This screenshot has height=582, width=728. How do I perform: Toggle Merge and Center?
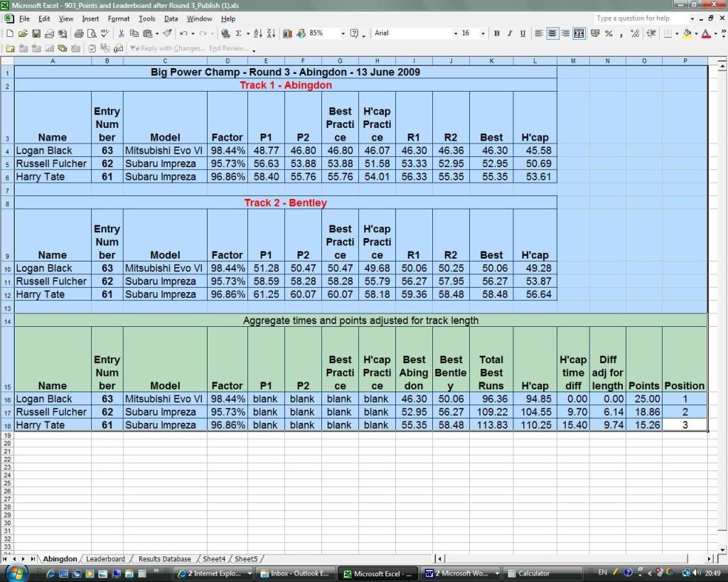(x=579, y=33)
